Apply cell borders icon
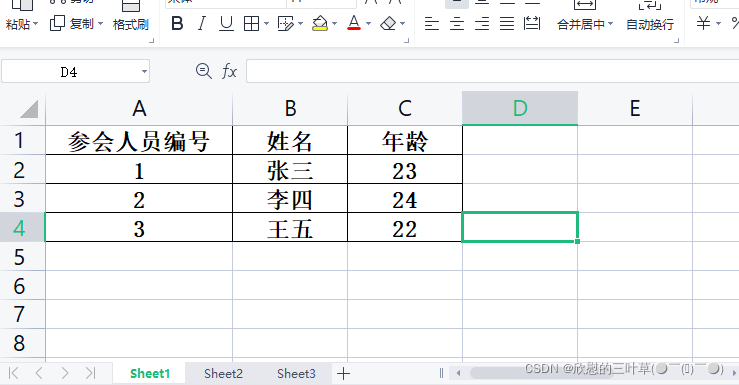Image resolution: width=739 pixels, height=385 pixels. [x=251, y=23]
